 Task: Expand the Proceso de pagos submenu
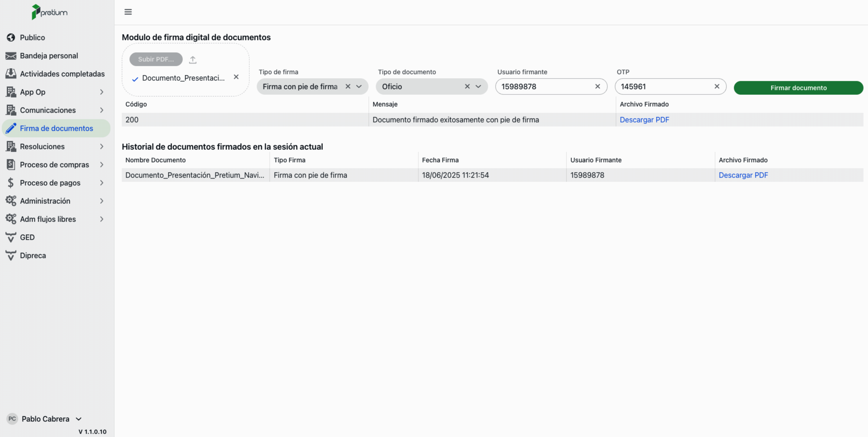coord(101,183)
